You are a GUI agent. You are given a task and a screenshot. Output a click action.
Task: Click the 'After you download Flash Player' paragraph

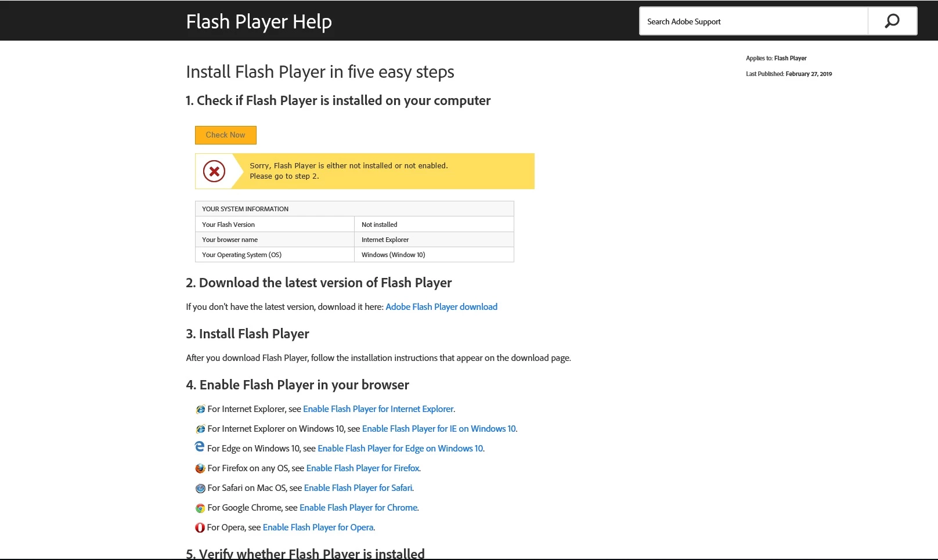coord(378,357)
